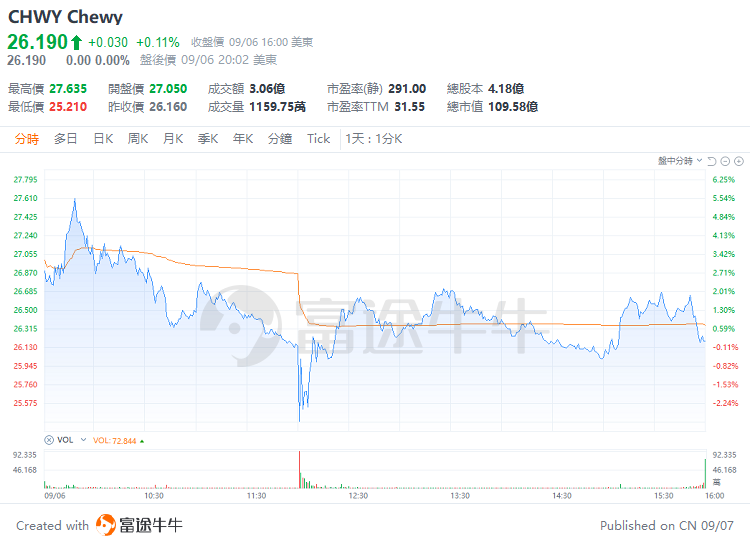This screenshot has width=750, height=546.
Task: Click the 成交量 1159.75萬 value
Action: 277,107
